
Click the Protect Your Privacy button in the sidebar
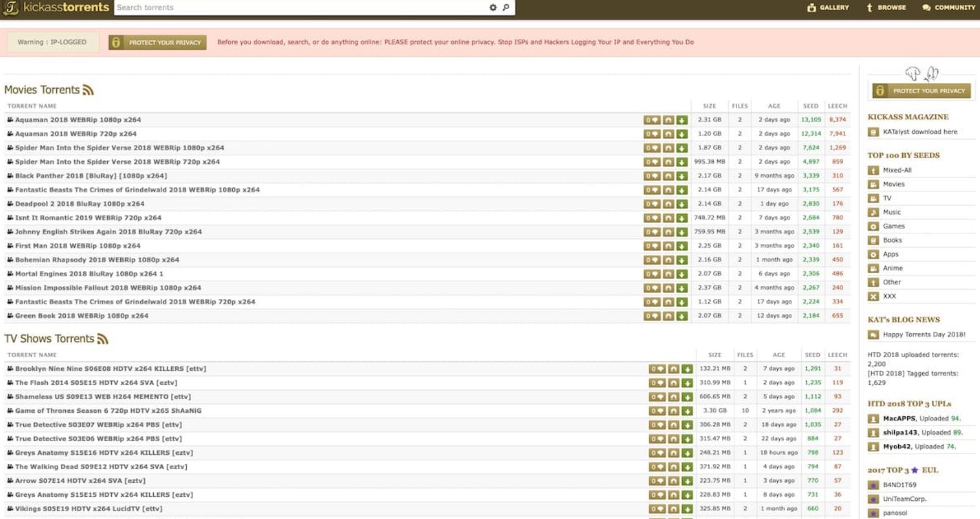(x=922, y=91)
